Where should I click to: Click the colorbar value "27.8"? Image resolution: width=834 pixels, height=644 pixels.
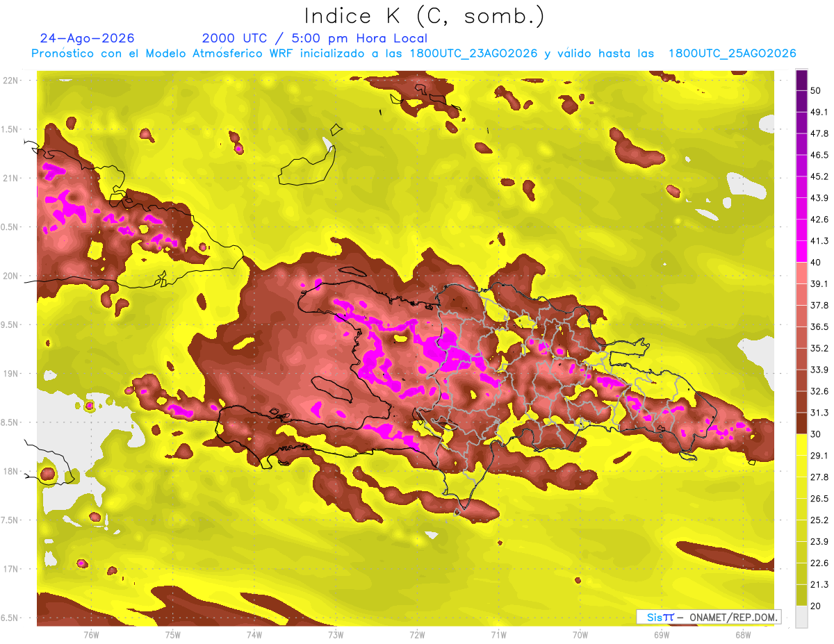coord(819,477)
